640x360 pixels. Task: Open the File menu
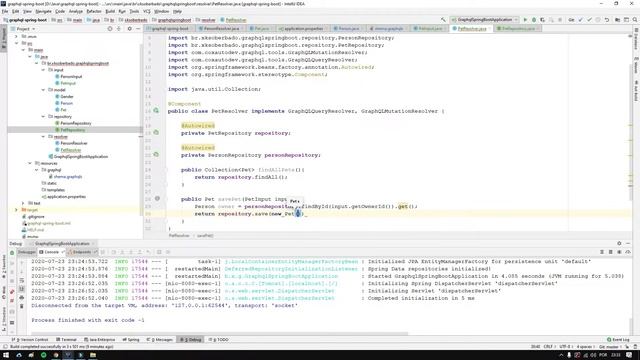[5, 11]
